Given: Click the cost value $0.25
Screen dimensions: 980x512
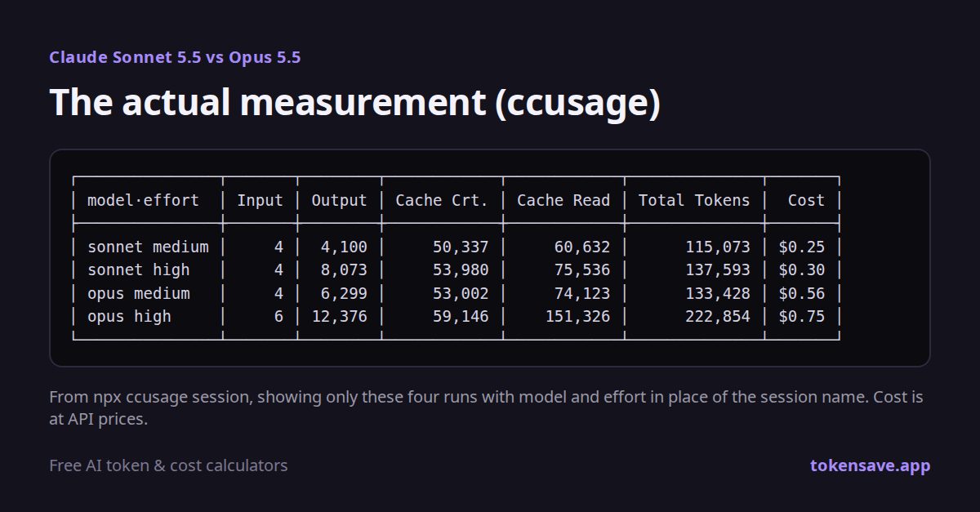Looking at the screenshot, I should (x=802, y=247).
